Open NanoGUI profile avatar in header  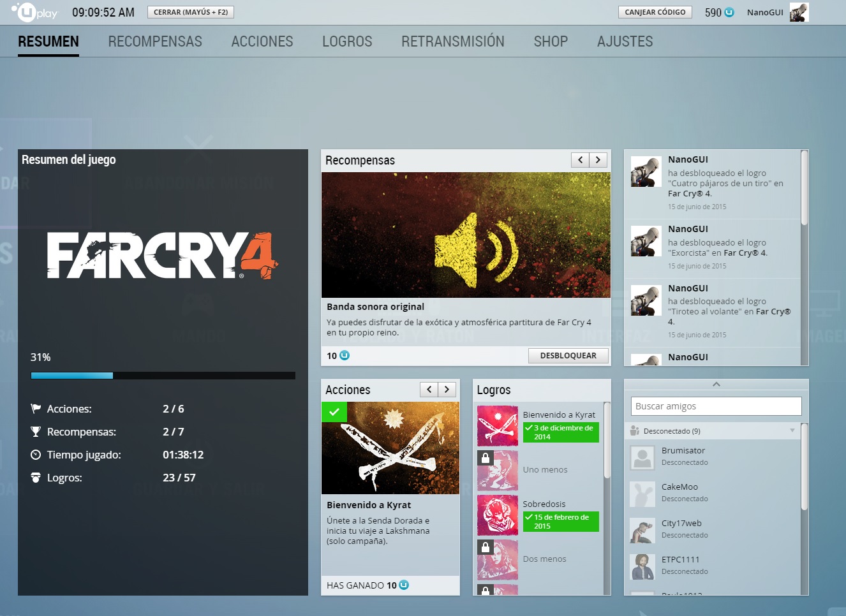pyautogui.click(x=799, y=12)
